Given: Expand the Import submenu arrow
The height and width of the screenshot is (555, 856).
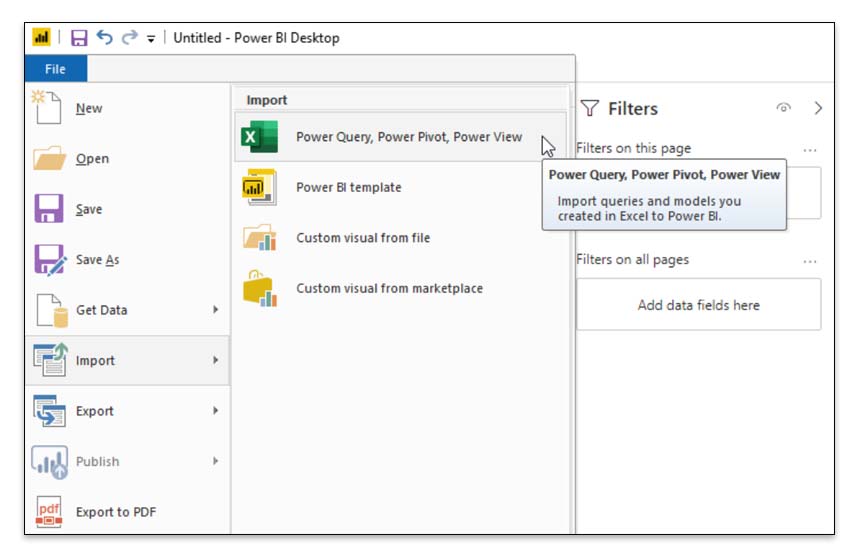Looking at the screenshot, I should click(x=216, y=360).
